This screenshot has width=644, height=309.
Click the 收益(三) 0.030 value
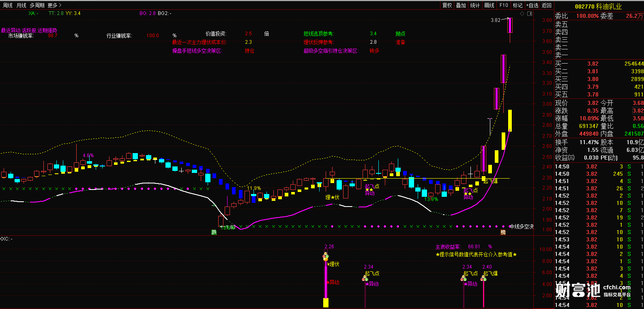click(x=591, y=158)
